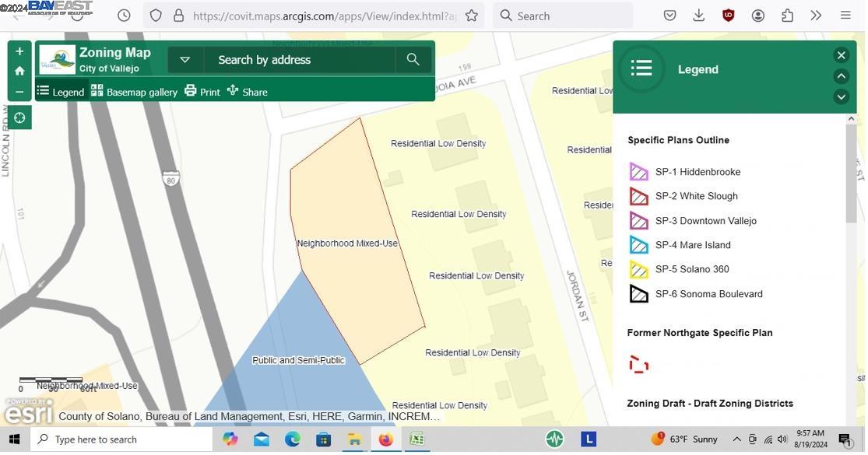Toggle the Legend toolbar button
Image resolution: width=868 pixels, height=455 pixels.
pyautogui.click(x=60, y=92)
